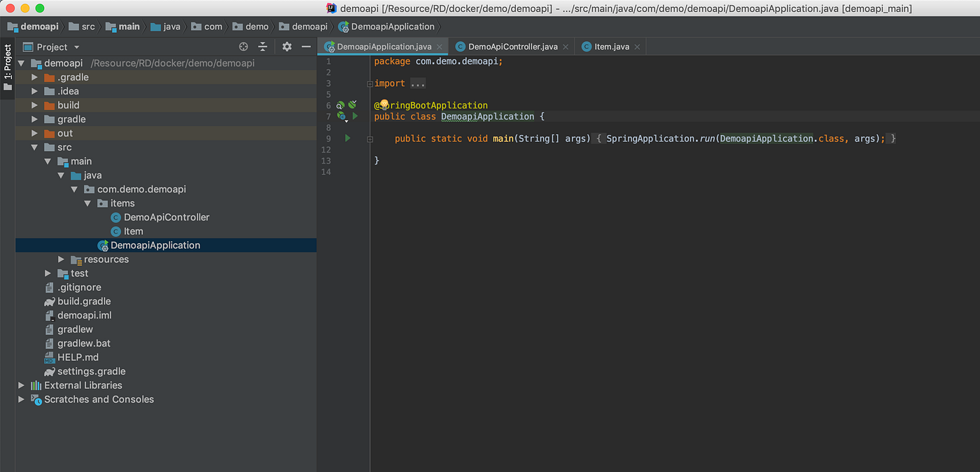The height and width of the screenshot is (472, 980).
Task: Click the Item class icon in tree
Action: [116, 231]
